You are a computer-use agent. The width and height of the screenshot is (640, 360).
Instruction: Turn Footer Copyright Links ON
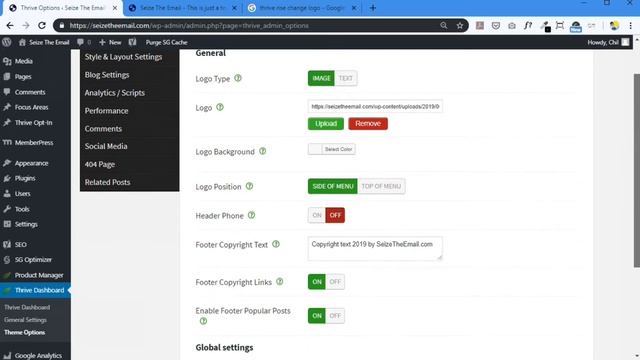click(317, 282)
